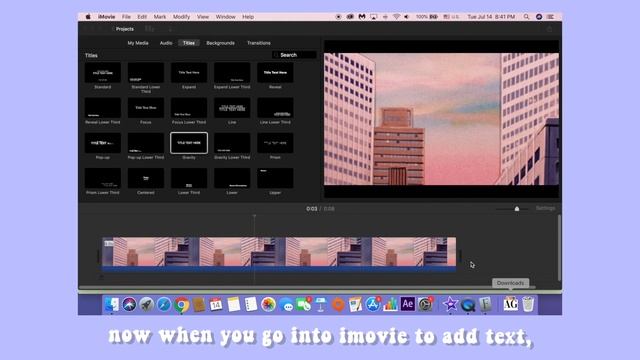Select the Gravity Lower Third title
Screen dimensions: 640x360
tap(232, 143)
